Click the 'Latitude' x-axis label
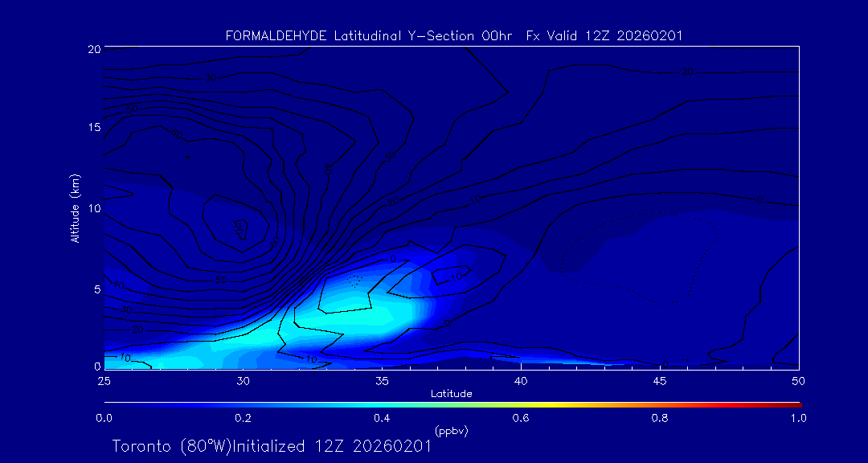Screen dimensions: 868x463 (x=452, y=394)
